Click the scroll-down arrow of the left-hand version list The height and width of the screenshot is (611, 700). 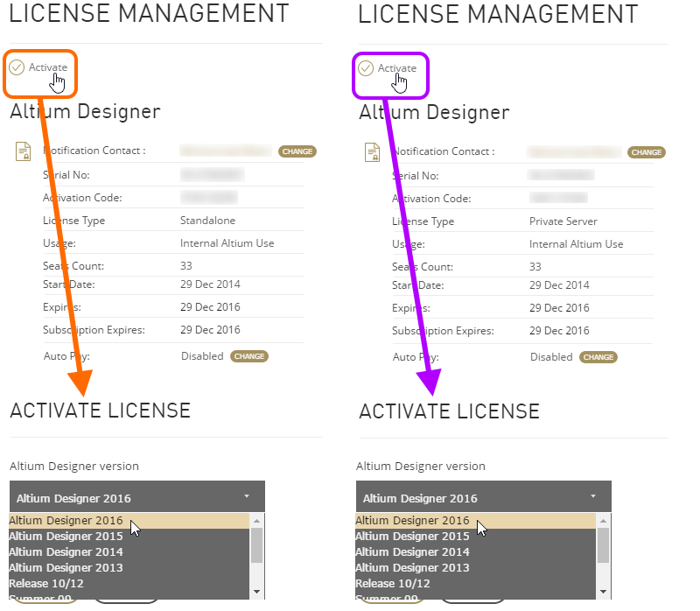point(256,592)
